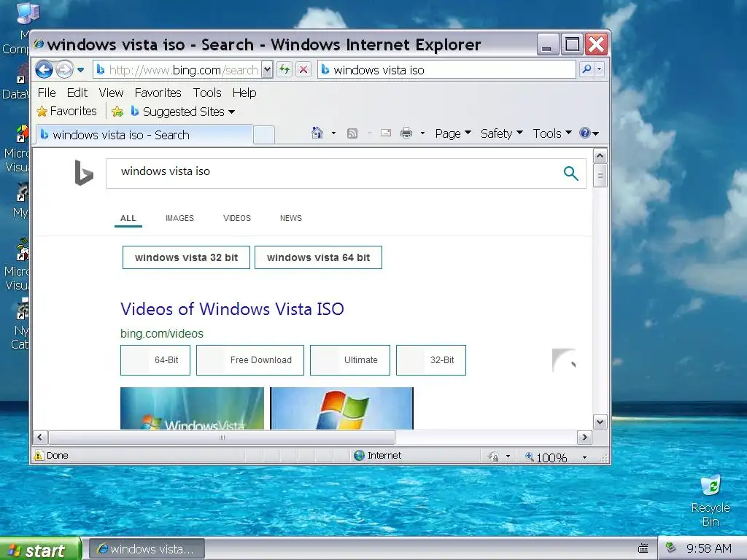Click the Bing logo on the page
This screenshot has height=560, width=747.
click(84, 172)
